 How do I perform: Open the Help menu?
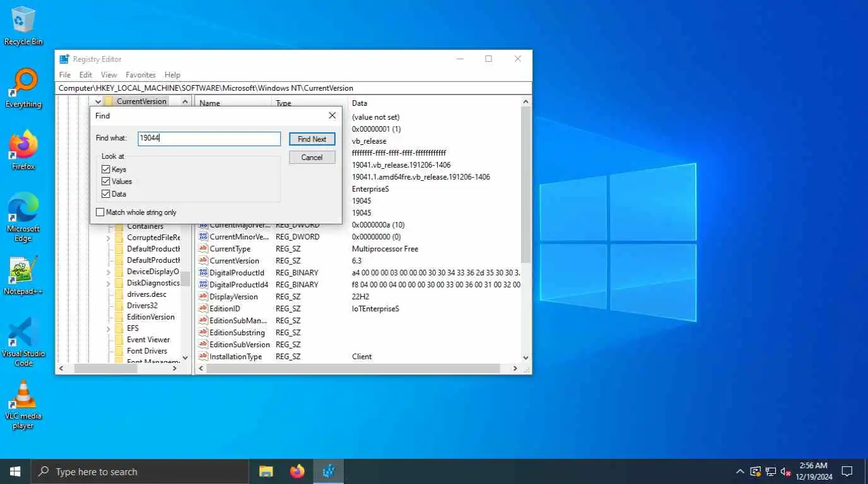coord(172,74)
